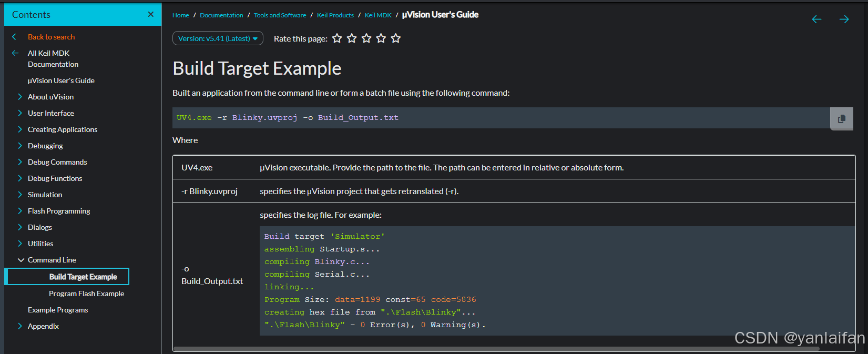The image size is (868, 354).
Task: Click the back arrow beside All Keil MDK Documentation
Action: [x=15, y=53]
